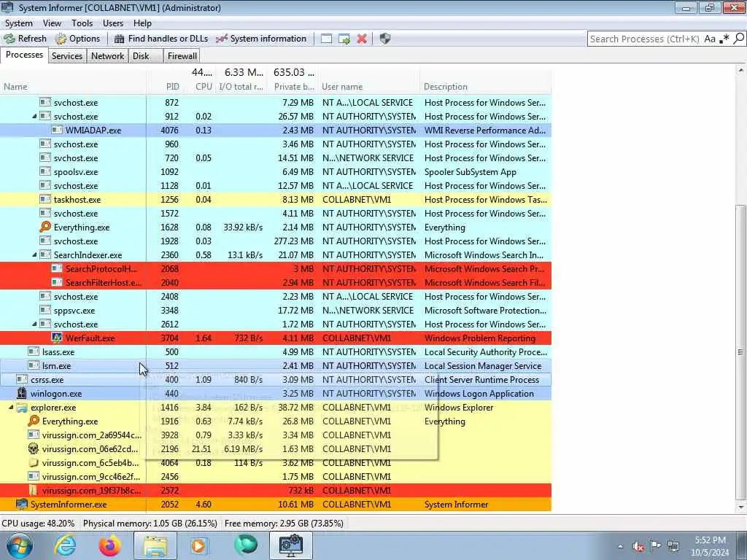Image resolution: width=747 pixels, height=560 pixels.
Task: Select the csrss.exe process row
Action: pos(275,379)
